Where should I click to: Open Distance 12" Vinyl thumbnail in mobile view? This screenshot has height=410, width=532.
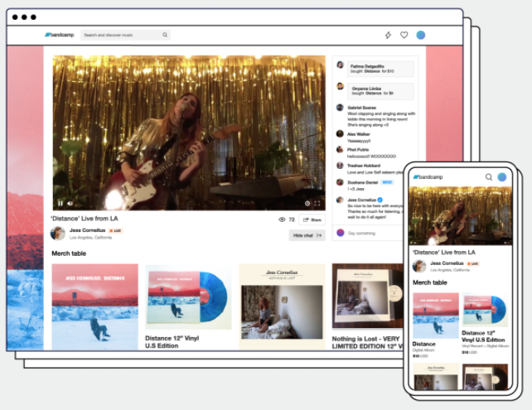point(485,310)
